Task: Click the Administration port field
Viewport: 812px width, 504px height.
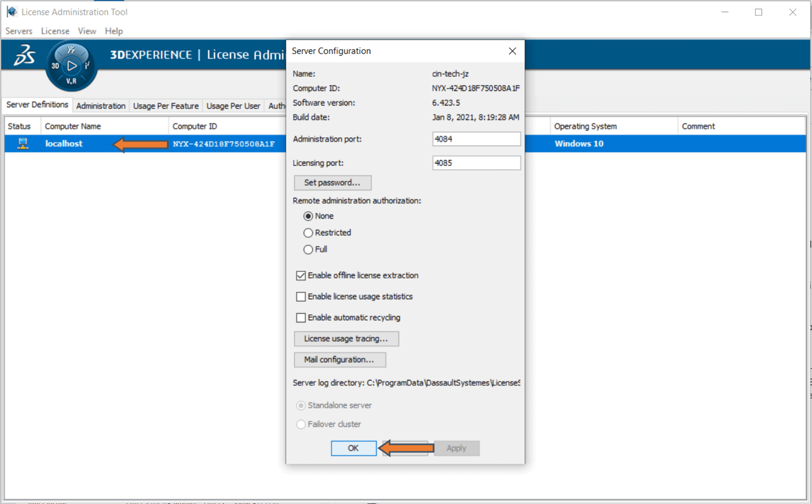Action: tap(476, 139)
